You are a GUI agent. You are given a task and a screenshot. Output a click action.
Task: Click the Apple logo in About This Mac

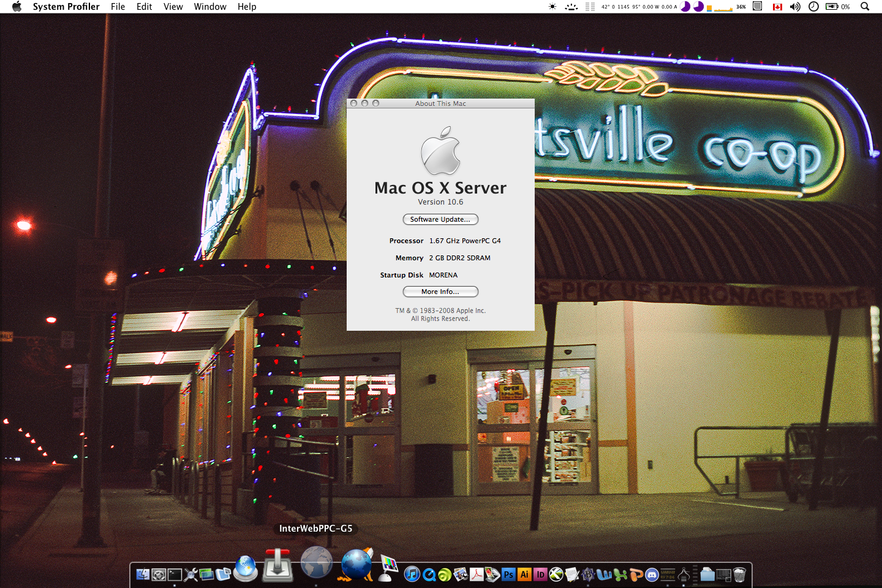[x=440, y=151]
